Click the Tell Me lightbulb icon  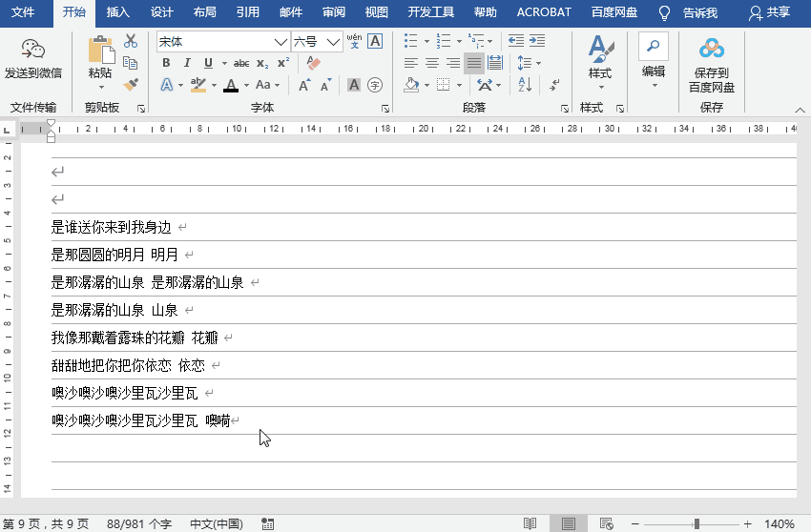click(x=665, y=13)
